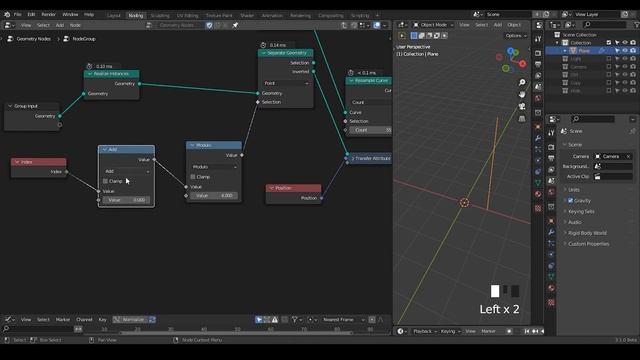Switch to the UV Editing workspace tab
The height and width of the screenshot is (360, 640).
(187, 16)
